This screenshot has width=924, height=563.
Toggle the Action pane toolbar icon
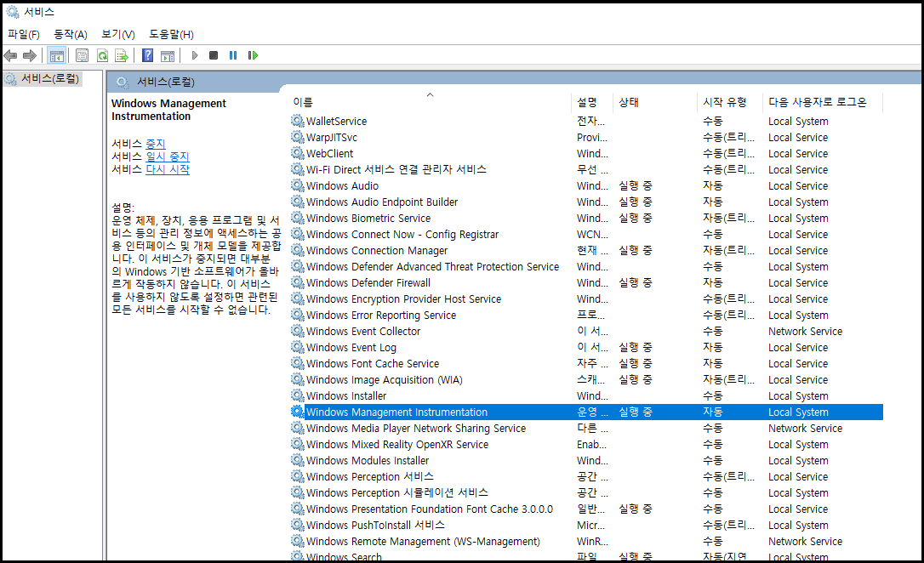(x=168, y=55)
